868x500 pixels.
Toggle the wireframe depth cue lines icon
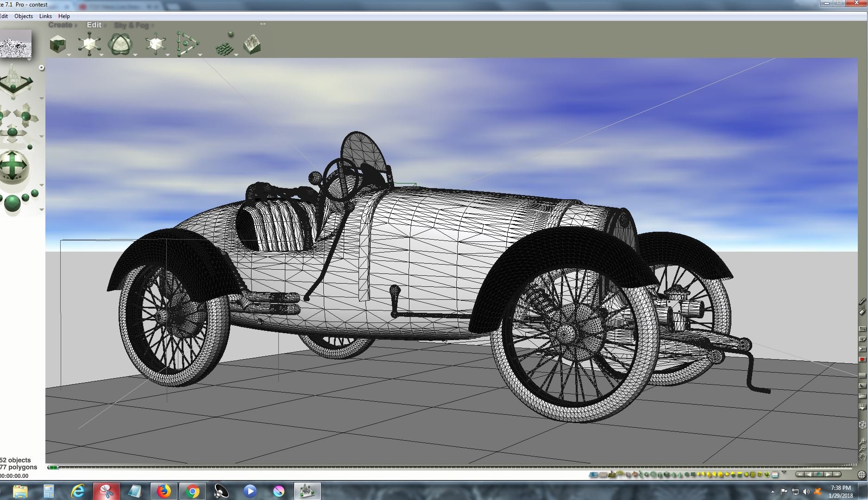coord(862,375)
